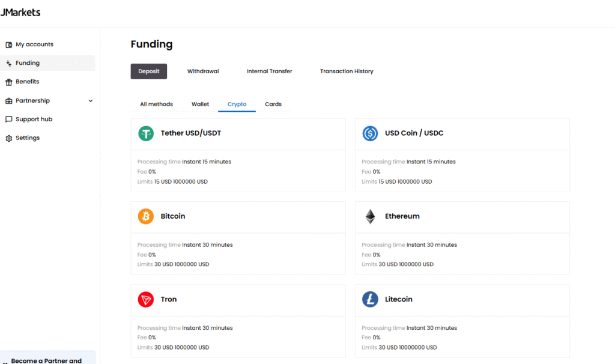Image resolution: width=615 pixels, height=364 pixels.
Task: Expand the Partnership menu chevron
Action: coord(91,101)
